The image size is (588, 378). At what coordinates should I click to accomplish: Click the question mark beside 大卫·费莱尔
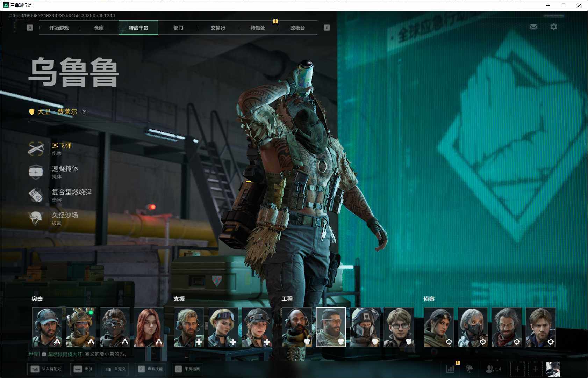click(84, 112)
